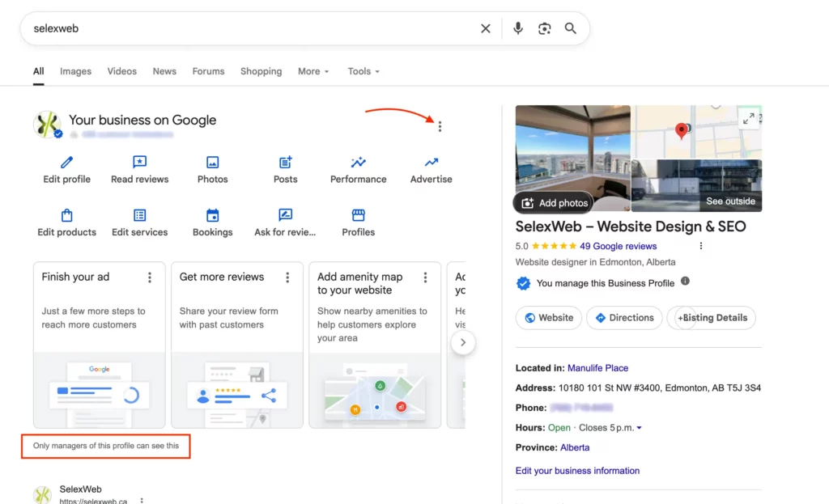Click the magnifying glass search icon
The image size is (829, 504).
(570, 28)
